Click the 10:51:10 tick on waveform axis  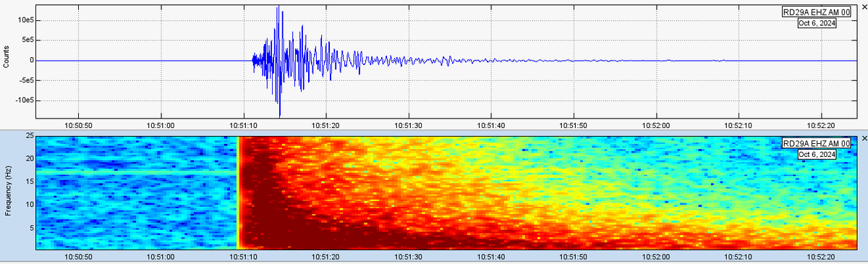click(244, 126)
